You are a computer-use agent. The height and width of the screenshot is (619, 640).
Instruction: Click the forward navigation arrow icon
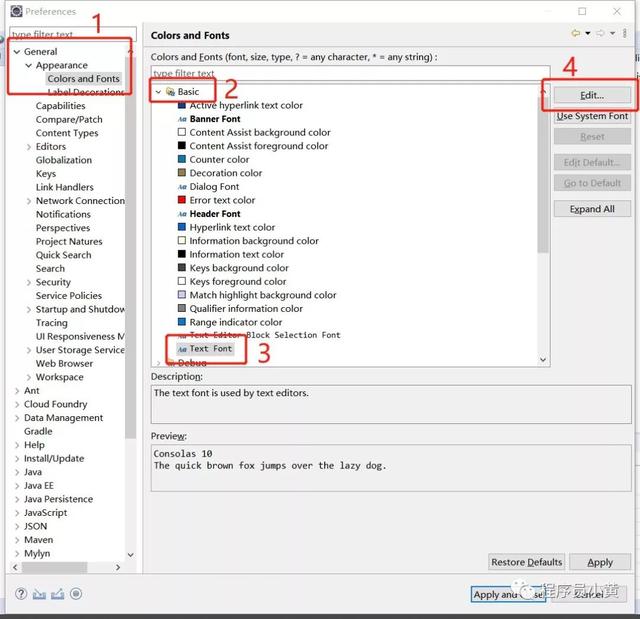click(x=600, y=33)
